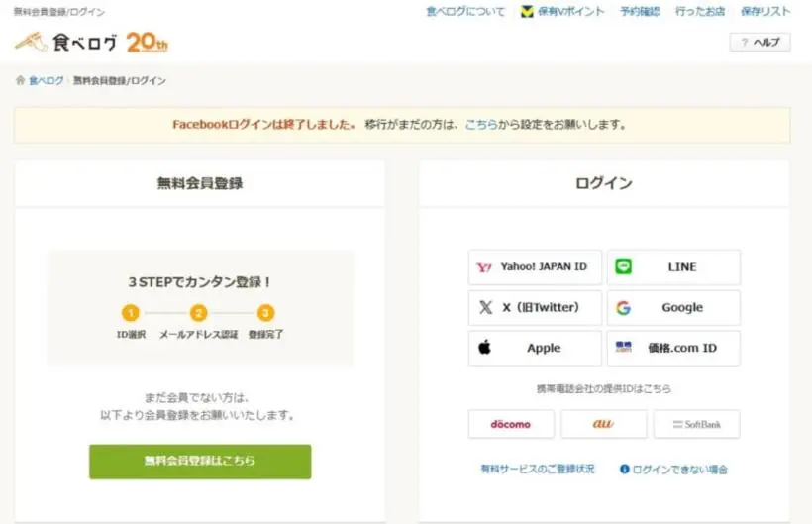Screen dimensions: 812x524
Task: Click the Apple logo icon
Action: tap(484, 347)
